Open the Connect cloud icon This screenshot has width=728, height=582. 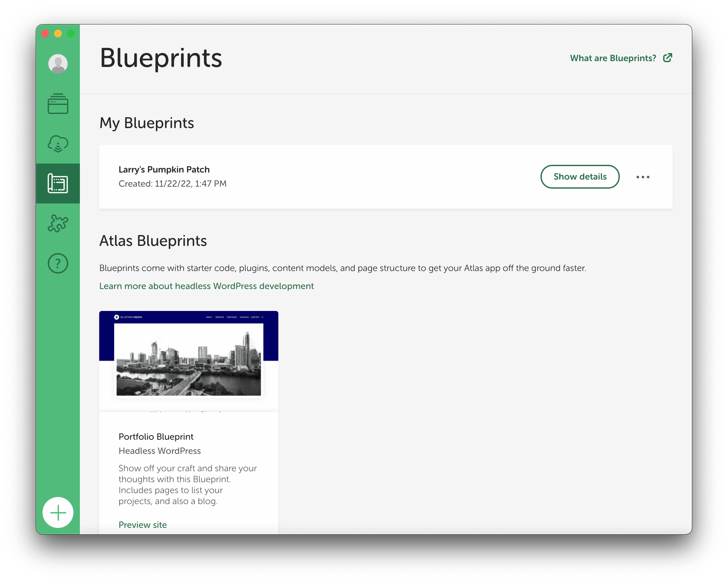58,144
